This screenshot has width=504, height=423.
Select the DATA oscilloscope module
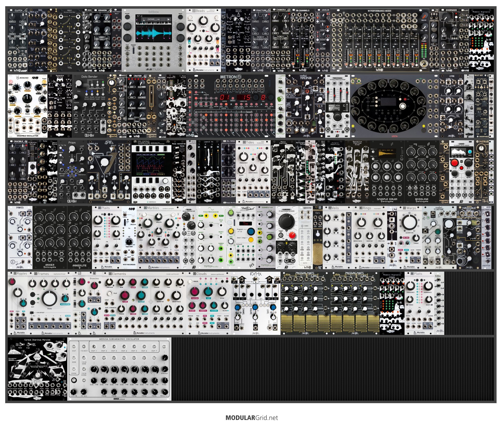click(x=152, y=172)
